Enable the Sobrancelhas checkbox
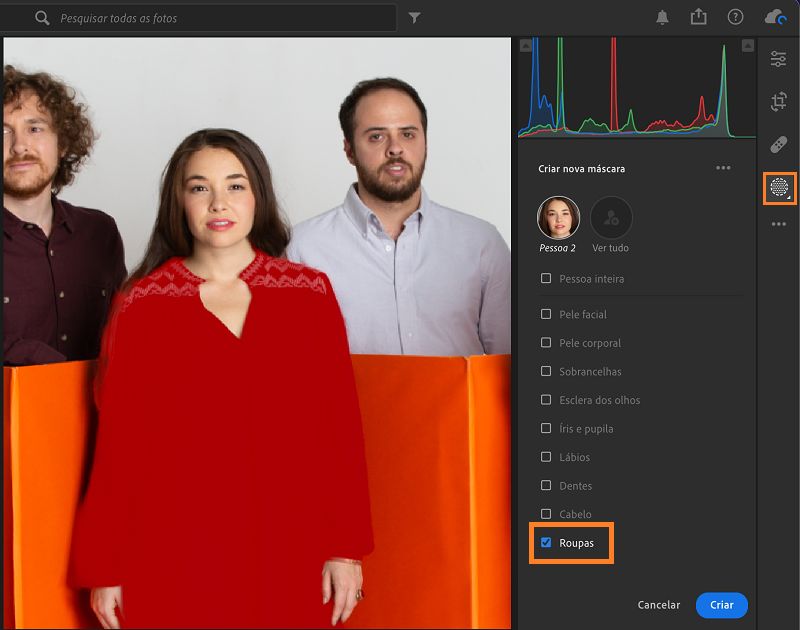 (546, 371)
